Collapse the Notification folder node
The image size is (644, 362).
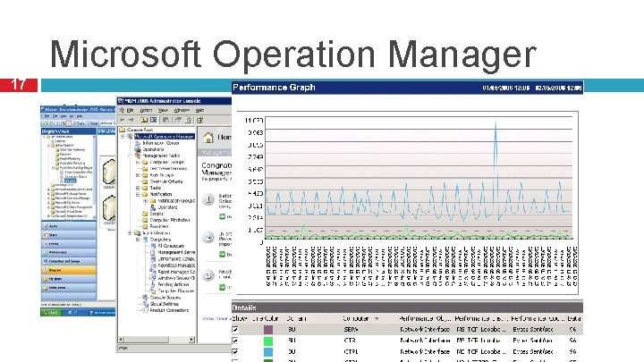tap(138, 195)
